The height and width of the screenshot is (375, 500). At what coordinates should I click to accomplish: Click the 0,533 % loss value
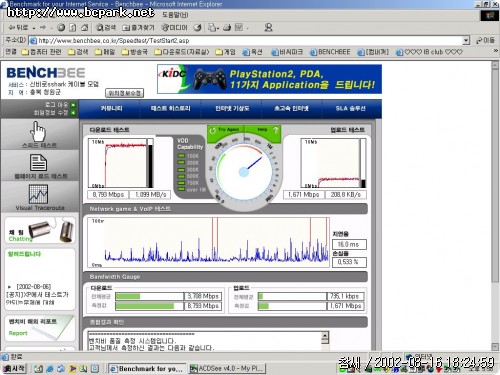[x=349, y=262]
